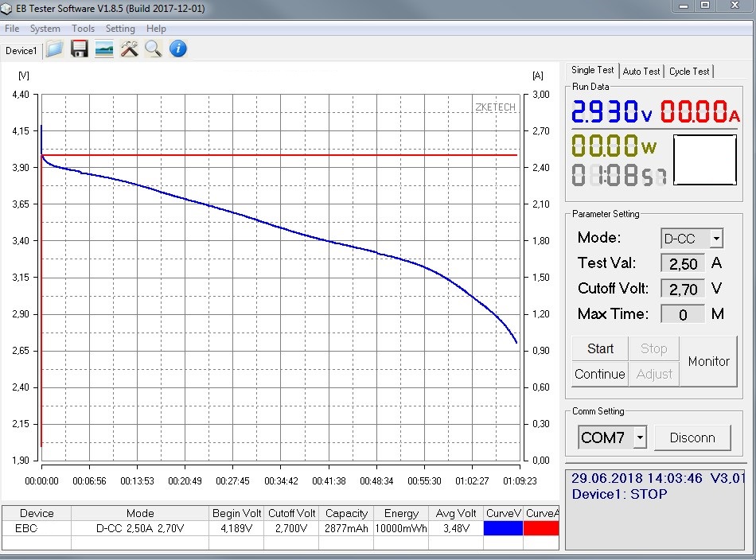
Task: Click the Device1: STOP status text
Action: (x=620, y=494)
